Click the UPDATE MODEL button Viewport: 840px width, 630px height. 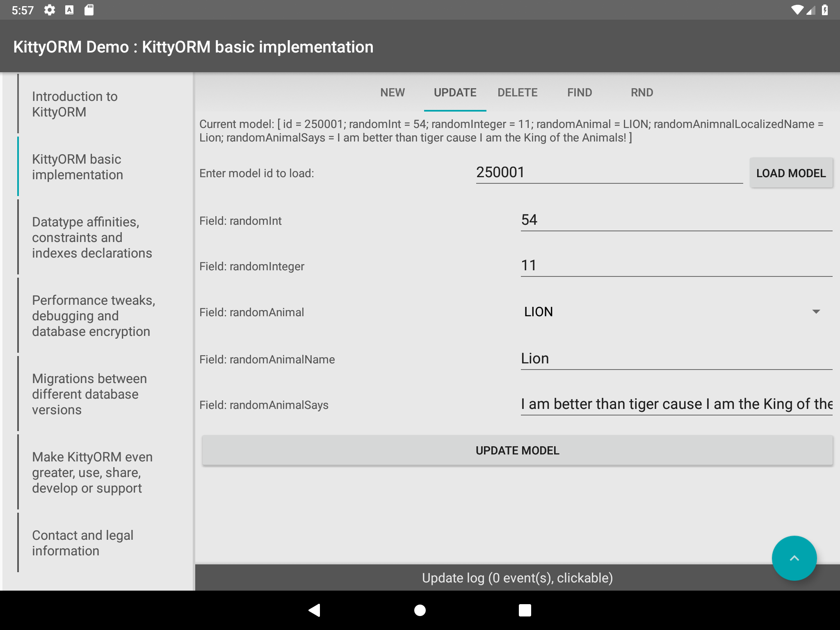(518, 450)
